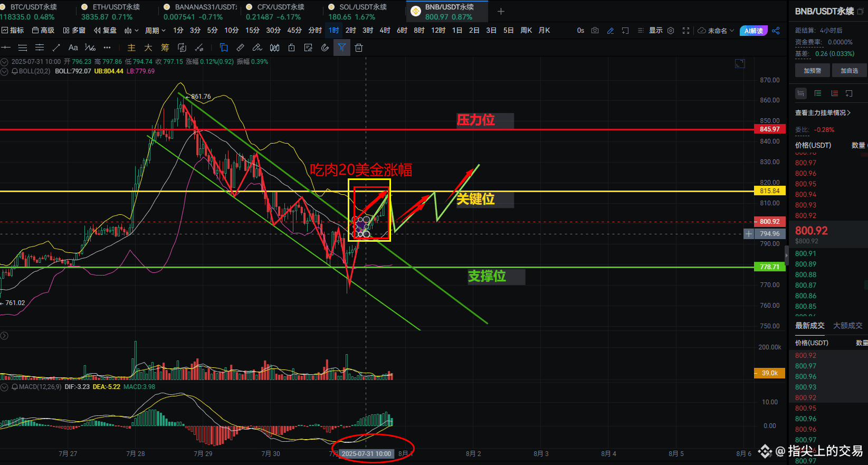The height and width of the screenshot is (465, 868).
Task: Toggle the 大 indicator button
Action: 148,48
